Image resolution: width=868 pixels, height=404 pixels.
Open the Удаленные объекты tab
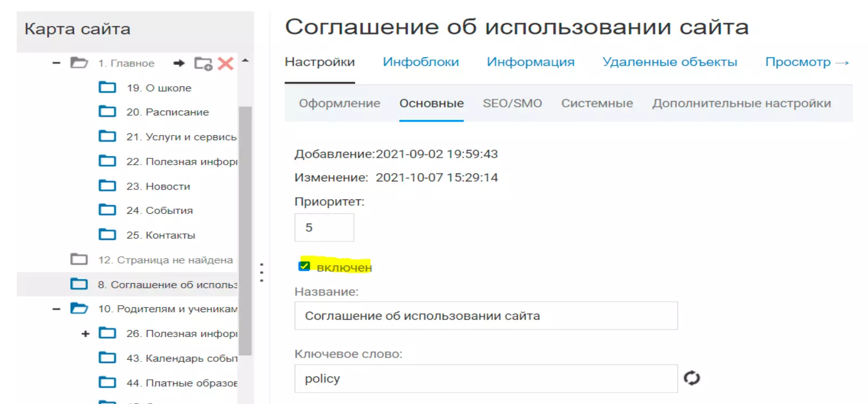tap(670, 62)
